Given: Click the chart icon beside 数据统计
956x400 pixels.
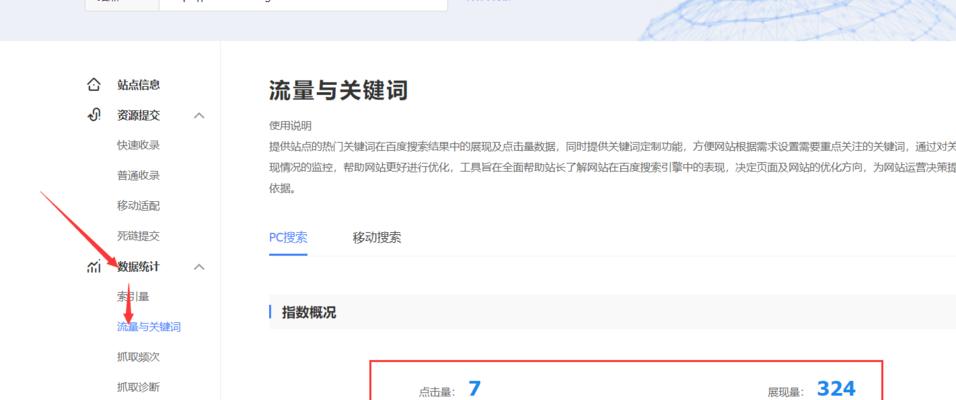Looking at the screenshot, I should point(93,266).
